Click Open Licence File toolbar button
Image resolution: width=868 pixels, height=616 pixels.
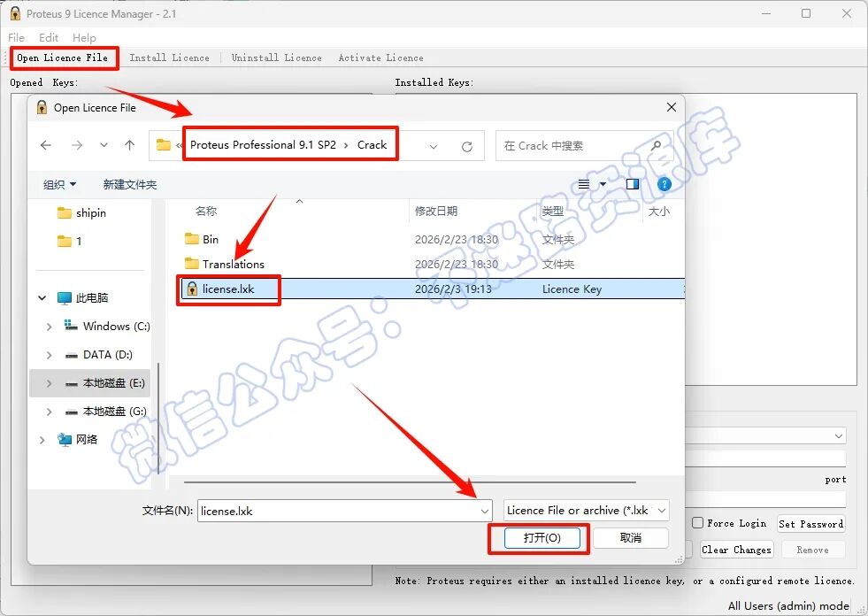tap(62, 58)
